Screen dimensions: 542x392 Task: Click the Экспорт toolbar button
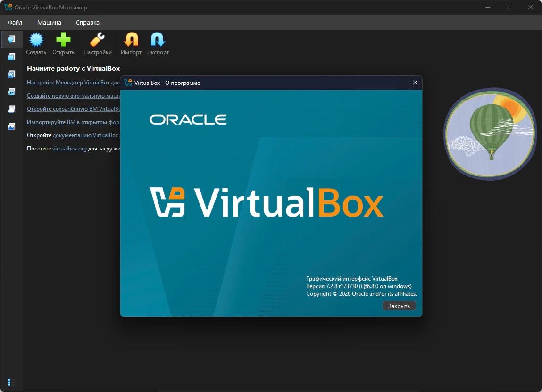pyautogui.click(x=158, y=43)
